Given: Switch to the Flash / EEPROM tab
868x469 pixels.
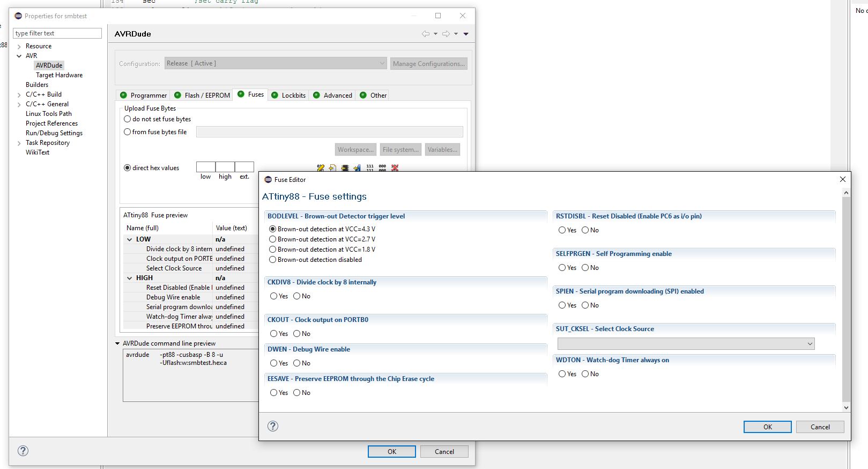Looking at the screenshot, I should 202,96.
